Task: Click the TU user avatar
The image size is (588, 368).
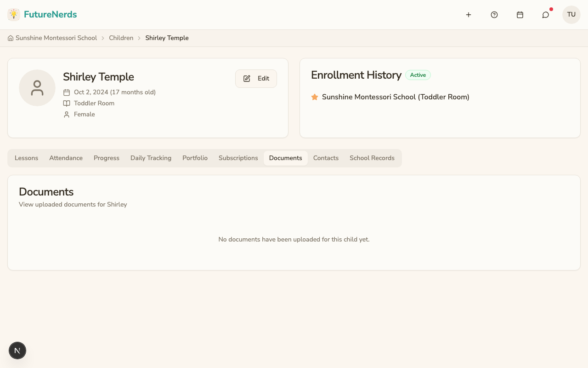Action: [571, 14]
